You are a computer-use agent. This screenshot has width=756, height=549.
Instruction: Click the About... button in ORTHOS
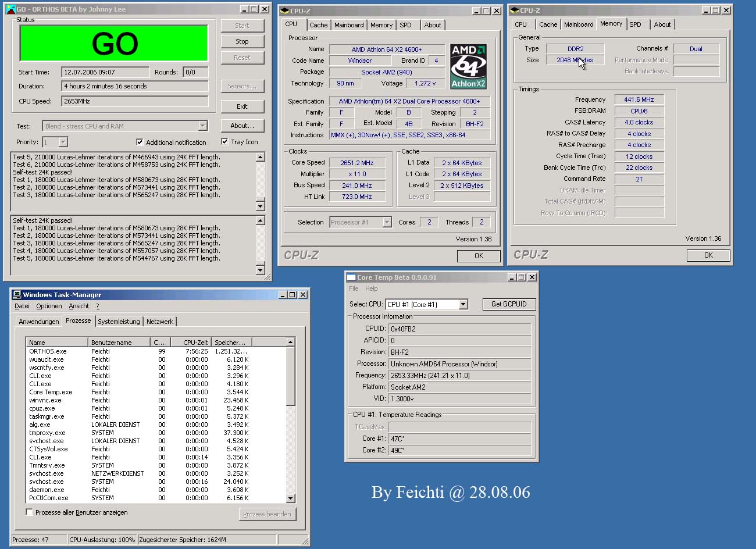pos(243,126)
